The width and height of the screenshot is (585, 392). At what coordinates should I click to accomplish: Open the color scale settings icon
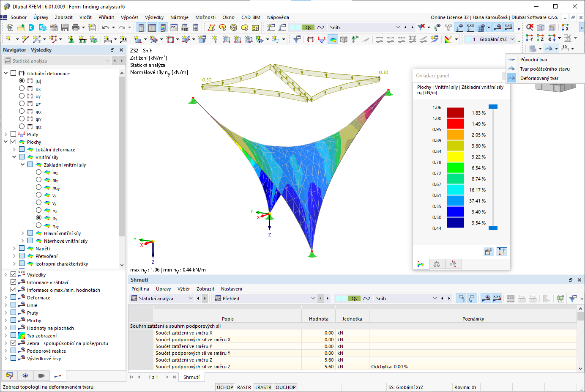(448, 39)
